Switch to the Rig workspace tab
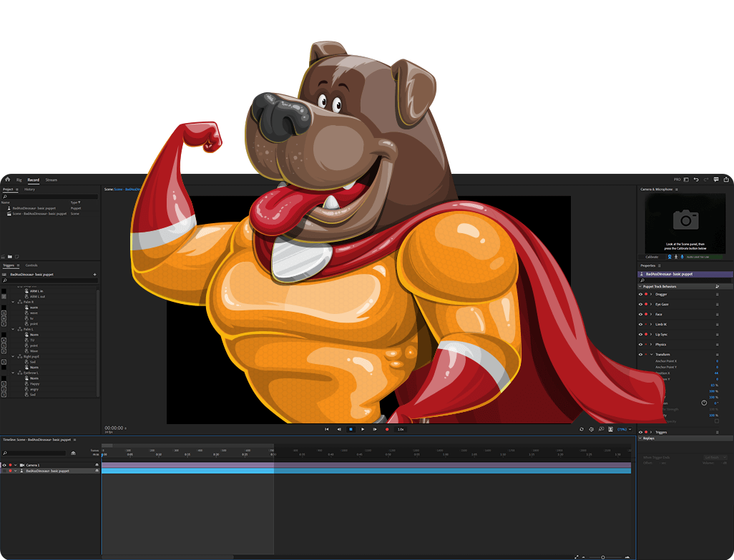 [x=19, y=180]
